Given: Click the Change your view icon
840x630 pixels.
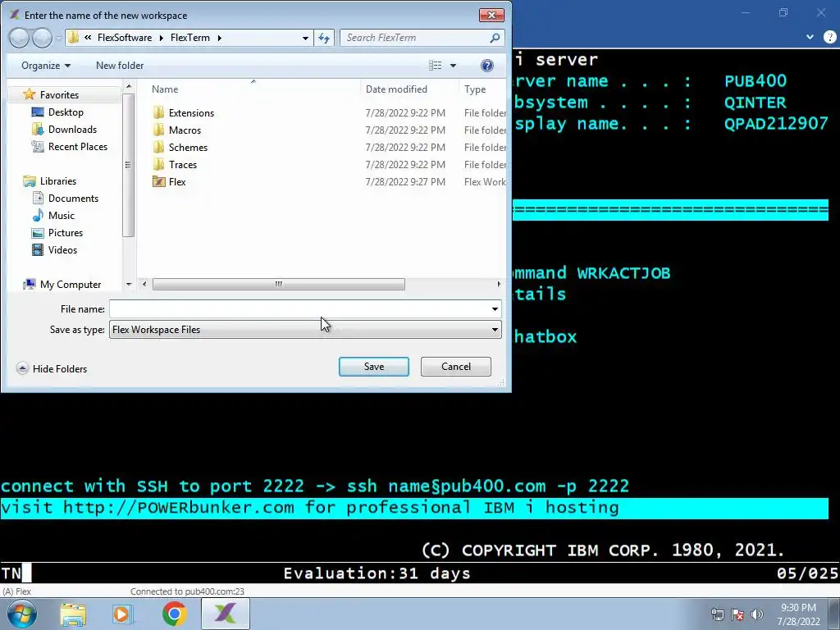Looking at the screenshot, I should [x=435, y=66].
